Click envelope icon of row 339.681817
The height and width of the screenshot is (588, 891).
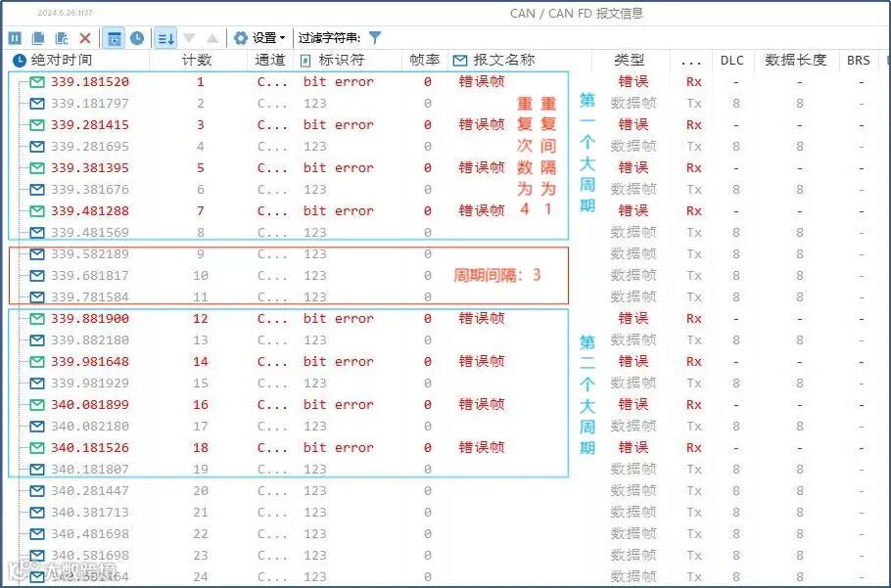coord(37,276)
